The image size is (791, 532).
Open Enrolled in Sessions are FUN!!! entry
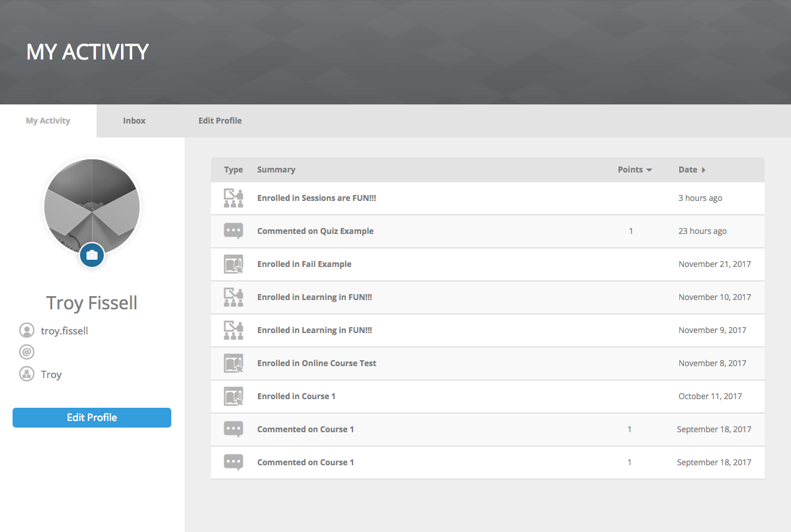(x=317, y=198)
